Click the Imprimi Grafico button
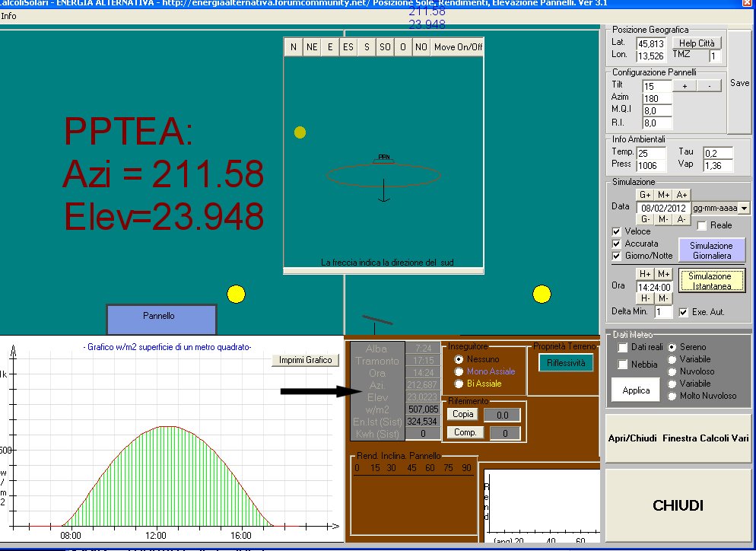 [305, 360]
